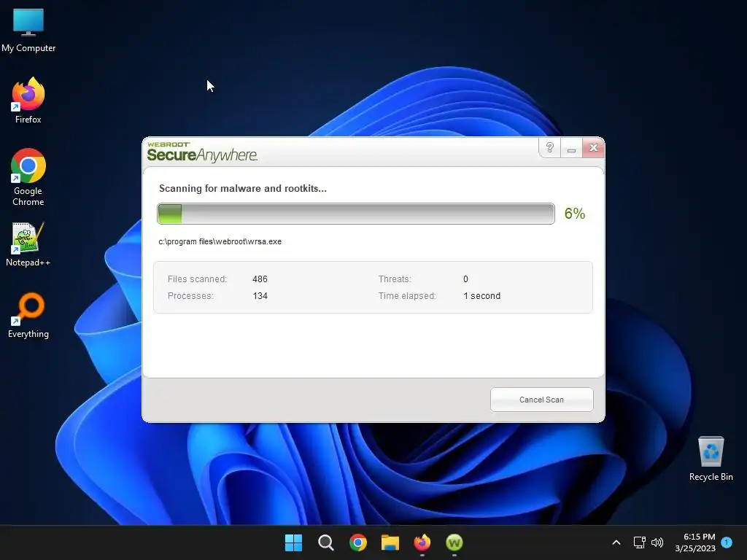Click the Processes value 134
The image size is (747, 560).
pyautogui.click(x=260, y=296)
